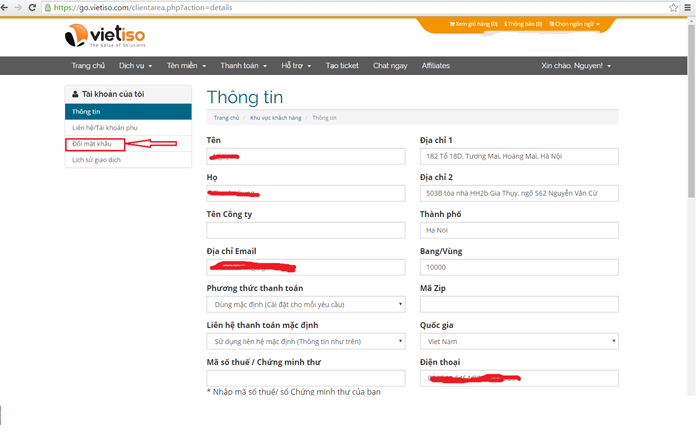Open the 'Quốc gia' country dropdown
The height and width of the screenshot is (438, 700).
click(518, 341)
